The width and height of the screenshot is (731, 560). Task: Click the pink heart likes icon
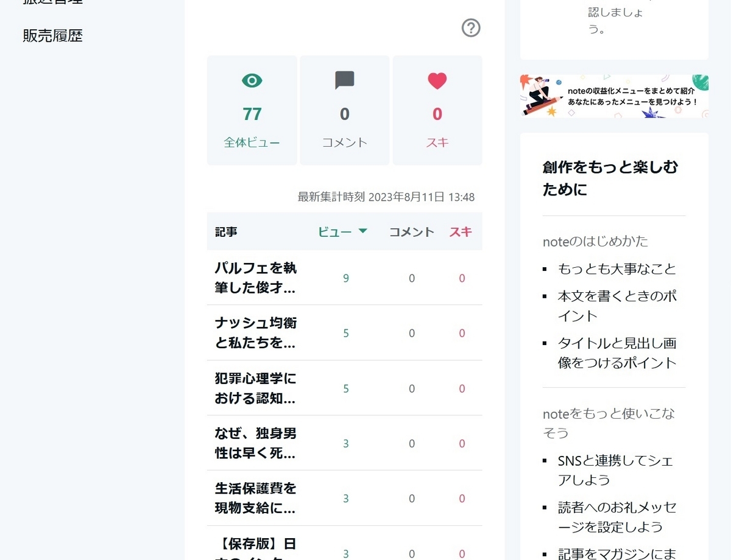[437, 80]
